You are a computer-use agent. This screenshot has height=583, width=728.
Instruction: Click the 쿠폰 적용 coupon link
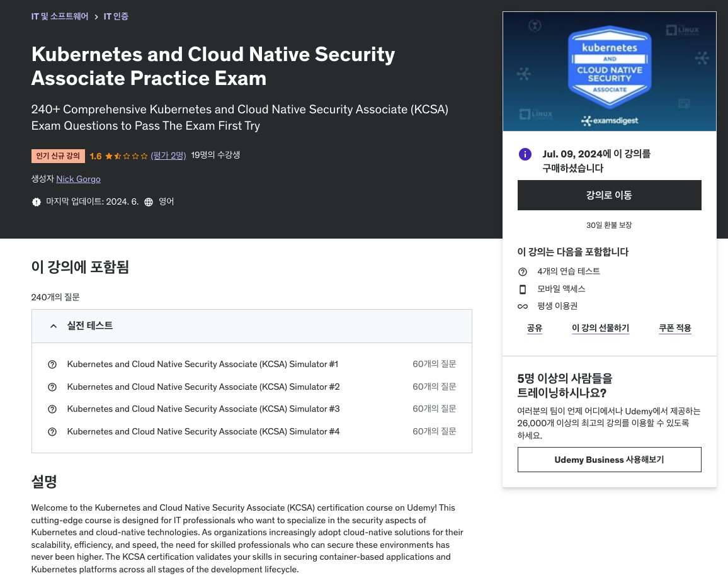tap(675, 328)
